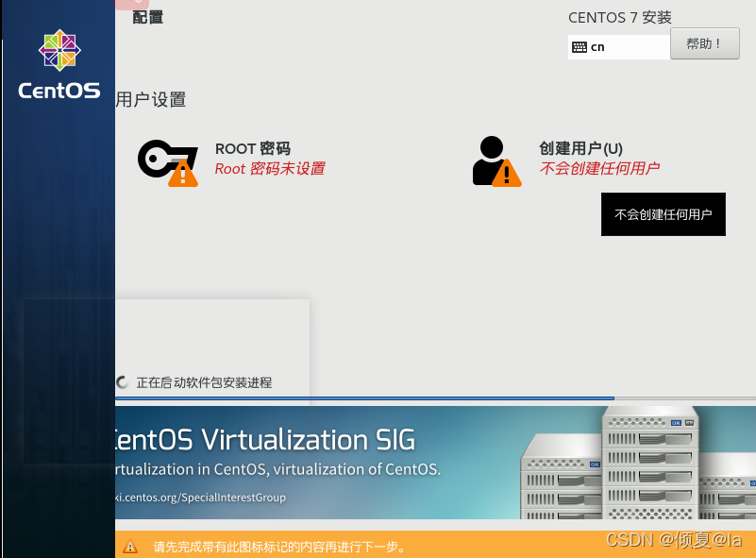Viewport: 756px width, 558px height.
Task: Click the spinner next to 正在启动软件包安装进程
Action: [x=123, y=382]
